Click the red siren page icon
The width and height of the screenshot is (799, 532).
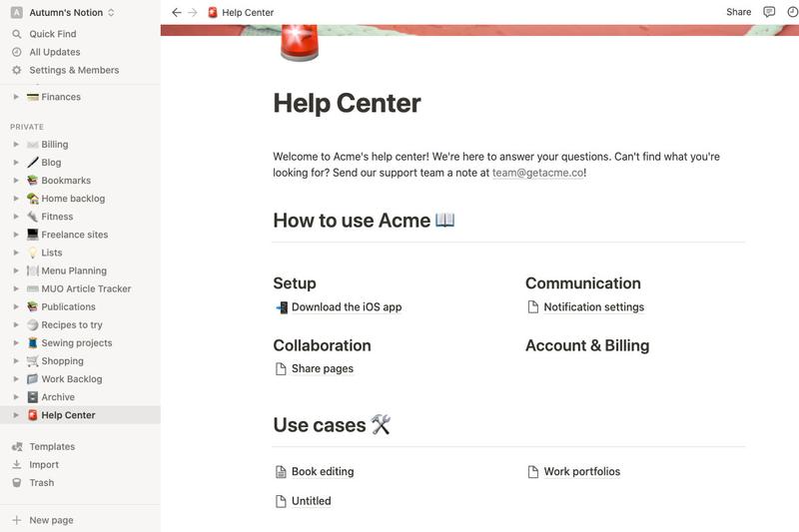300,42
